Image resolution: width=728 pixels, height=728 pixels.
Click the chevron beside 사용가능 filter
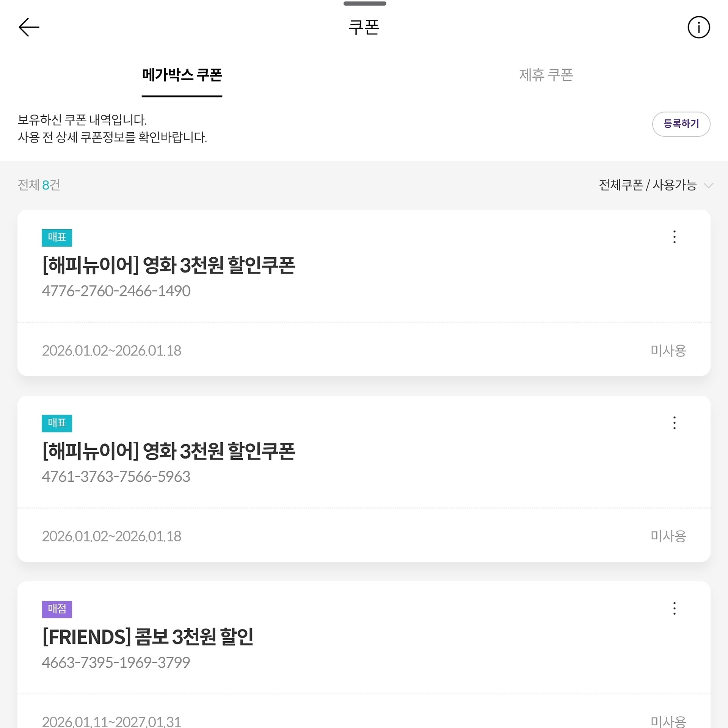tap(708, 186)
